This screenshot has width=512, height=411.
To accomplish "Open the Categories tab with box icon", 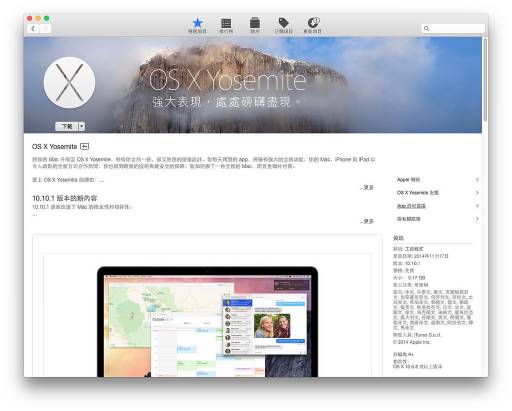I will point(255,25).
